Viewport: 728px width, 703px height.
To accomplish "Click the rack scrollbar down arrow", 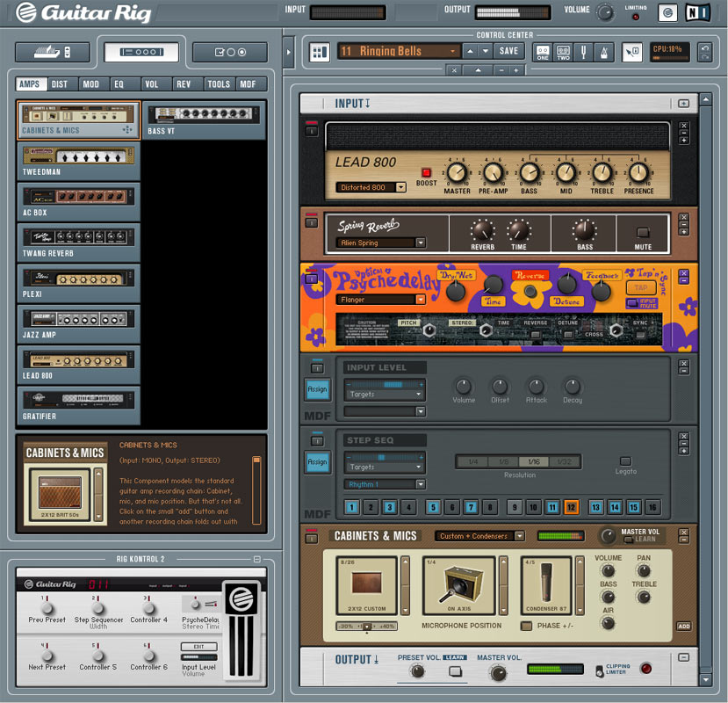I will click(705, 680).
